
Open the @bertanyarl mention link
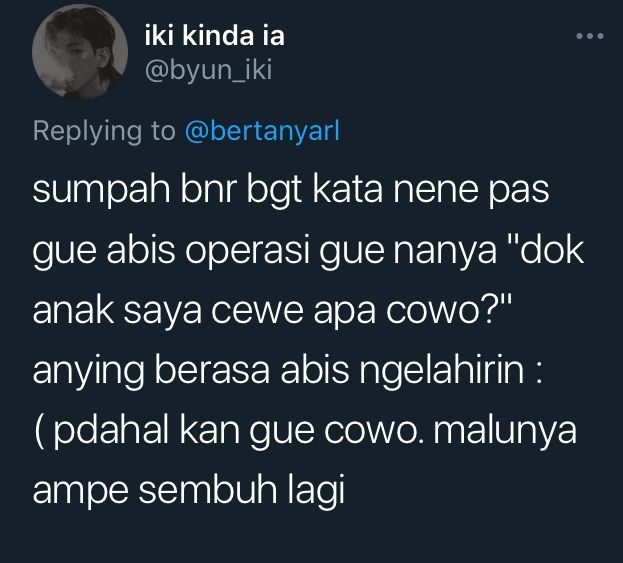point(262,130)
